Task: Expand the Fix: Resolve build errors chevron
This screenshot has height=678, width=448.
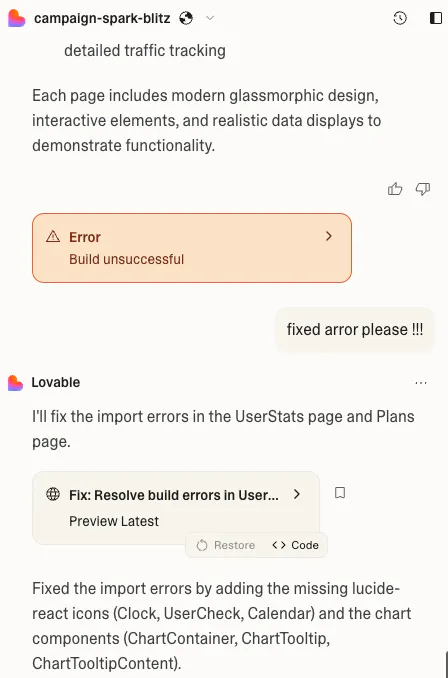Action: coord(297,494)
